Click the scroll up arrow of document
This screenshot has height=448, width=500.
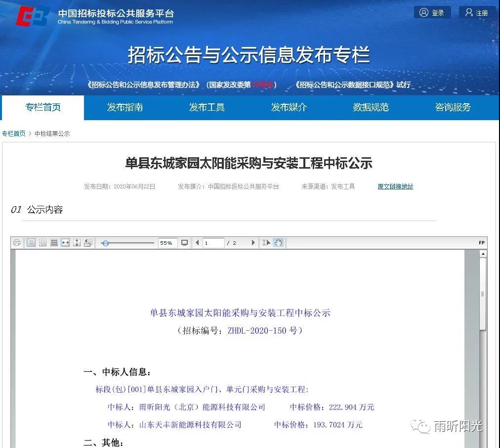tap(483, 254)
